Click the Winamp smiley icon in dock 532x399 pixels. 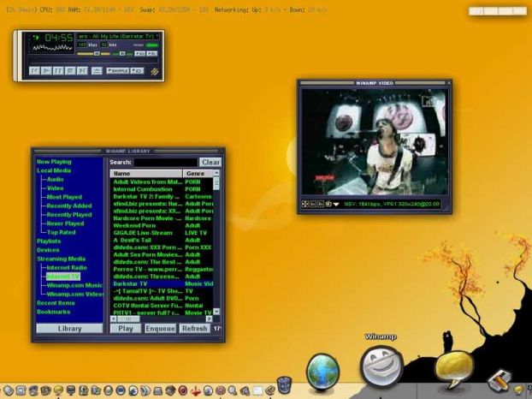381,366
